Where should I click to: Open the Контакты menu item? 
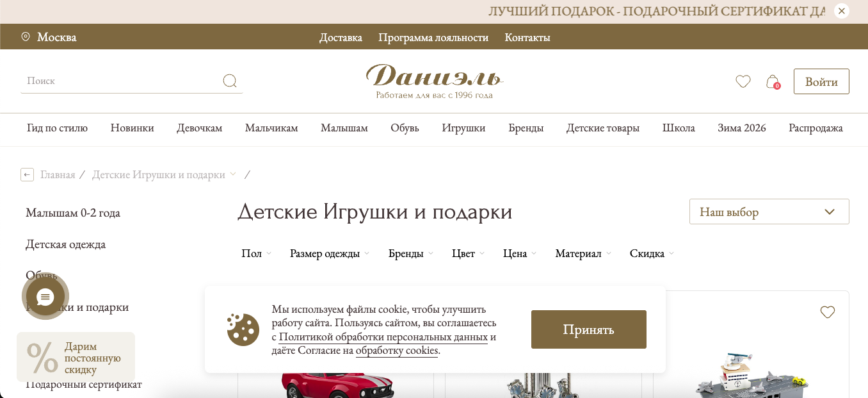click(527, 37)
